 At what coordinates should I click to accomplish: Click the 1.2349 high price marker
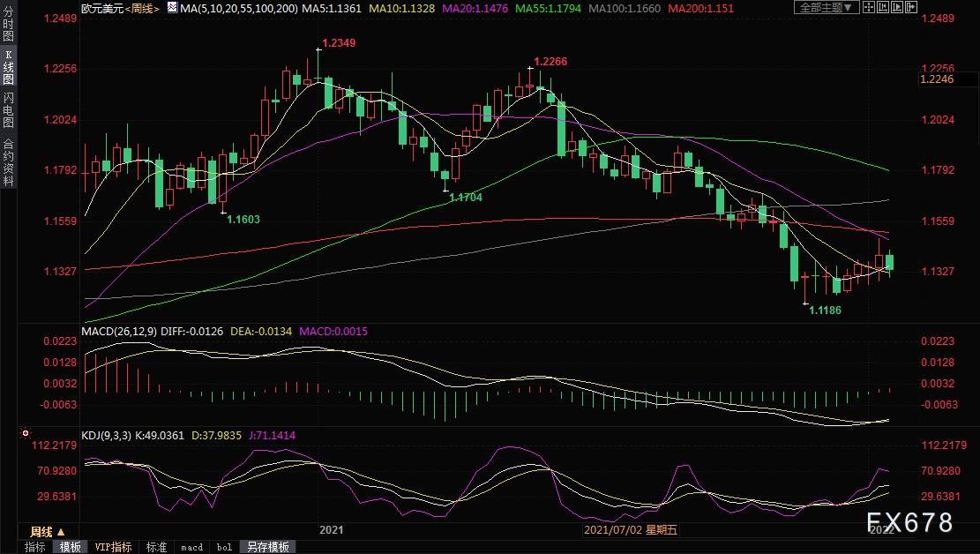(339, 43)
